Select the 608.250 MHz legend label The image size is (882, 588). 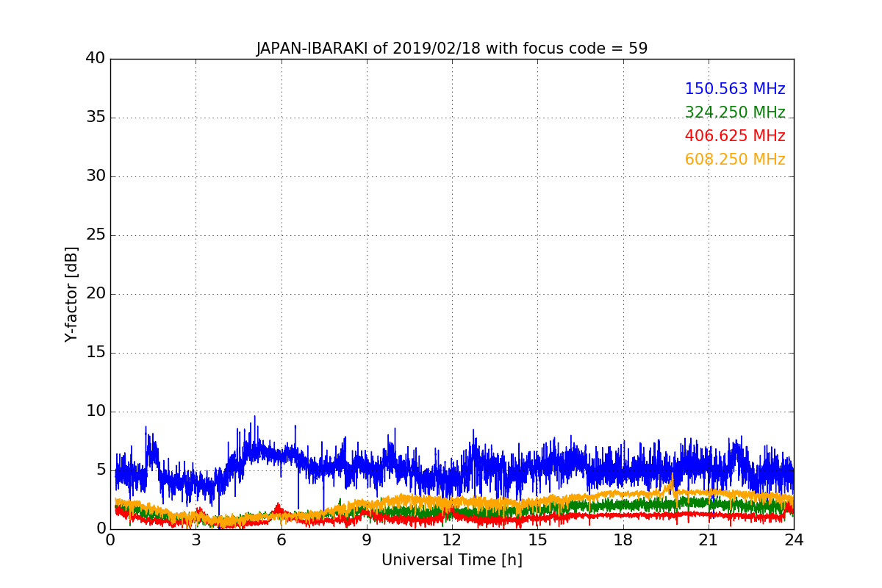tap(735, 159)
